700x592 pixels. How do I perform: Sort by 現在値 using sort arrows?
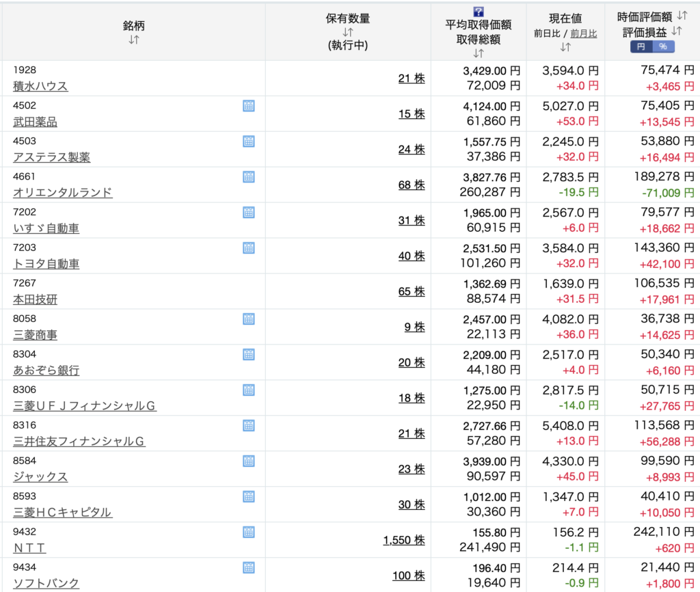pos(565,47)
